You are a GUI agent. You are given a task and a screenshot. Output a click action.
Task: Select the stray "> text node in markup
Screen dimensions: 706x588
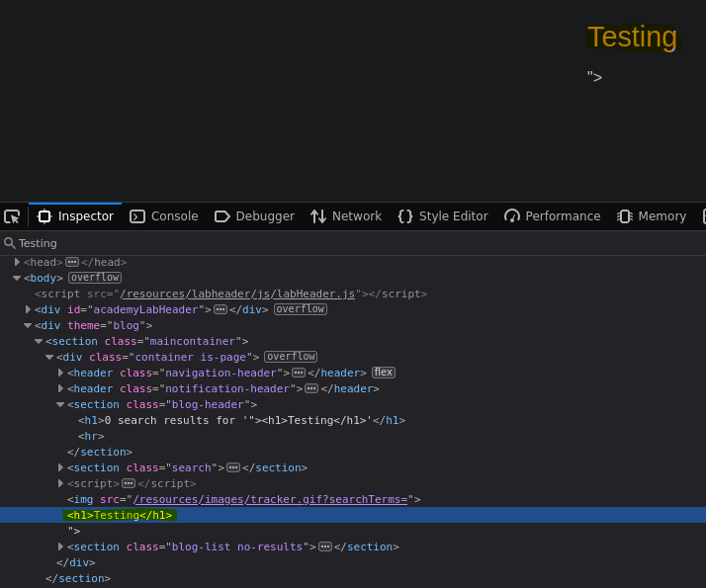click(x=74, y=531)
